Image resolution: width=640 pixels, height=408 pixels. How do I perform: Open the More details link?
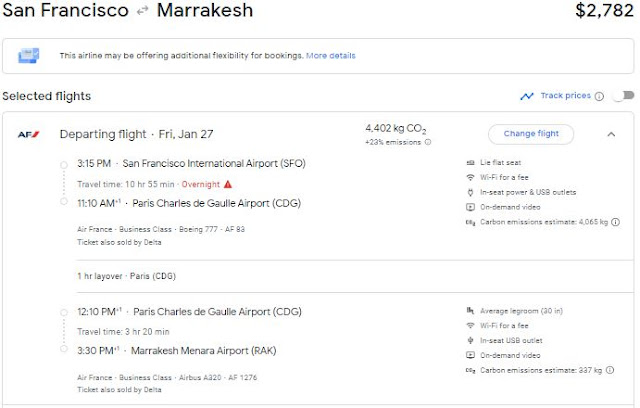tap(330, 56)
